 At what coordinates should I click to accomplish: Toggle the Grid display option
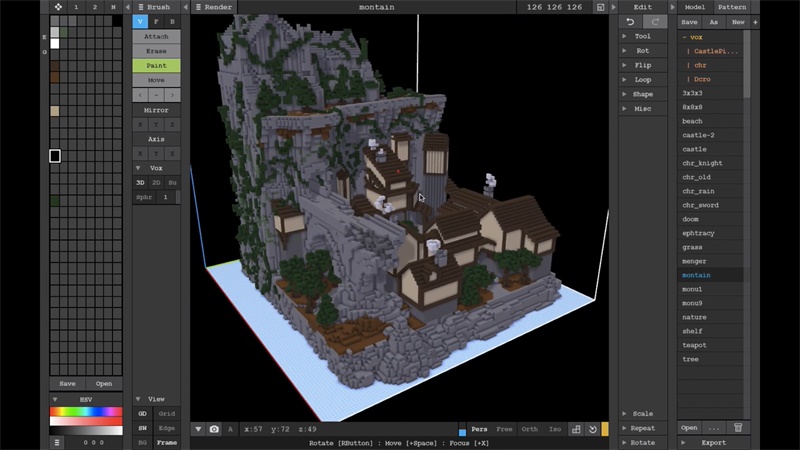(x=167, y=413)
